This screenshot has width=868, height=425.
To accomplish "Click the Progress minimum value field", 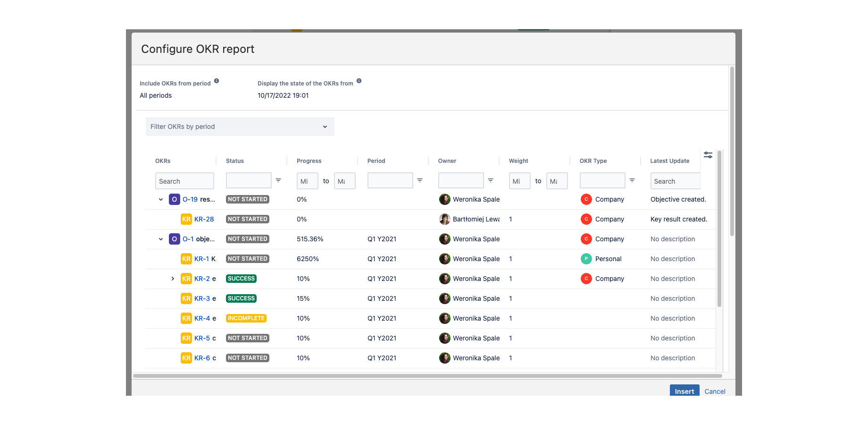I will pyautogui.click(x=307, y=181).
